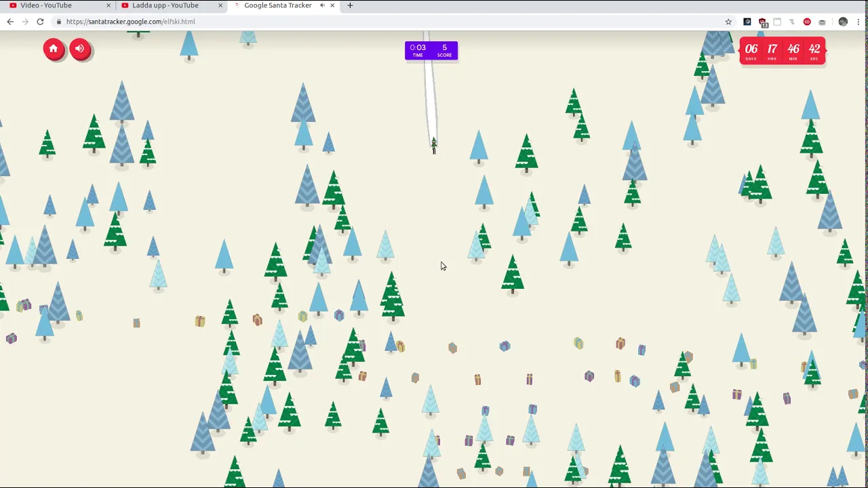
Task: Click the skiing elf character
Action: coord(434,146)
